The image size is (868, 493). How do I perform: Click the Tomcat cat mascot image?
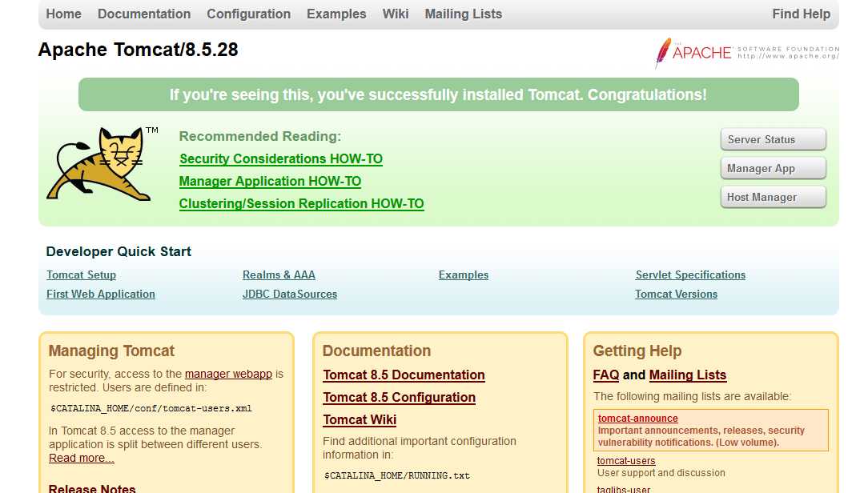(x=102, y=164)
